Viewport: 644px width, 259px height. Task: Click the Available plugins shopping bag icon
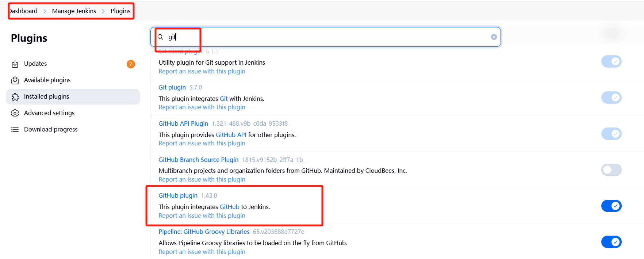pyautogui.click(x=15, y=80)
